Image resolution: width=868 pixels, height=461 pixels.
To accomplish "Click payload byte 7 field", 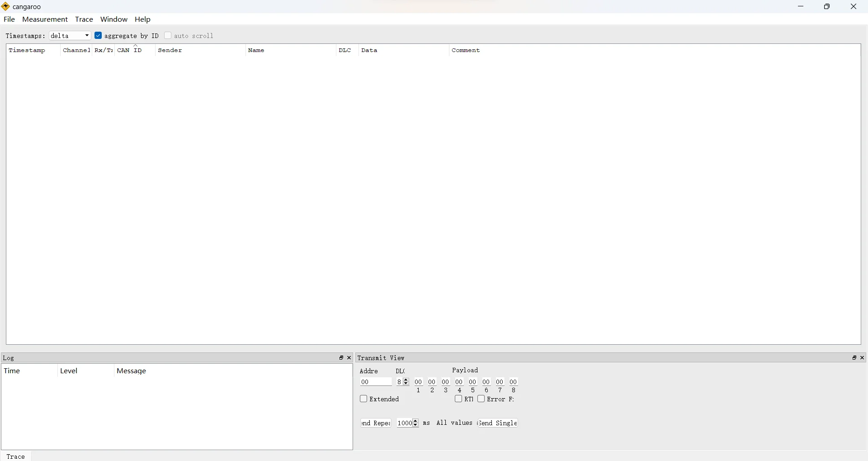I will (x=500, y=382).
